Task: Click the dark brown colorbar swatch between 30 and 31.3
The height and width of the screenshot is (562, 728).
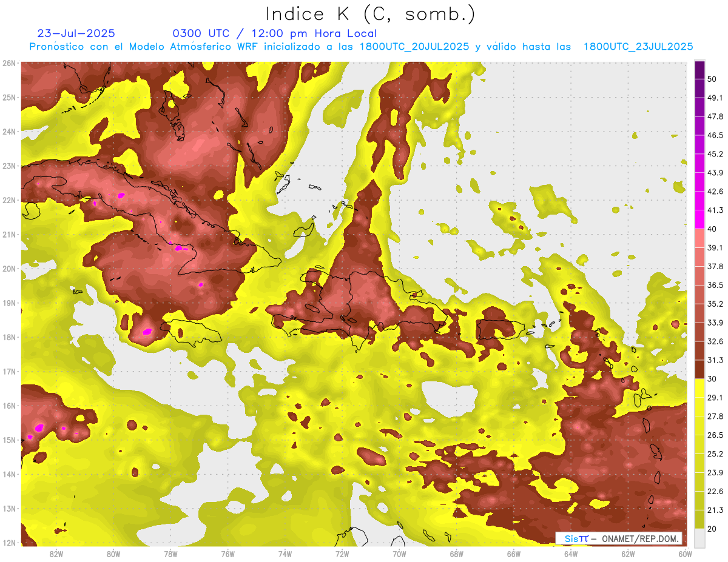Action: pos(699,370)
